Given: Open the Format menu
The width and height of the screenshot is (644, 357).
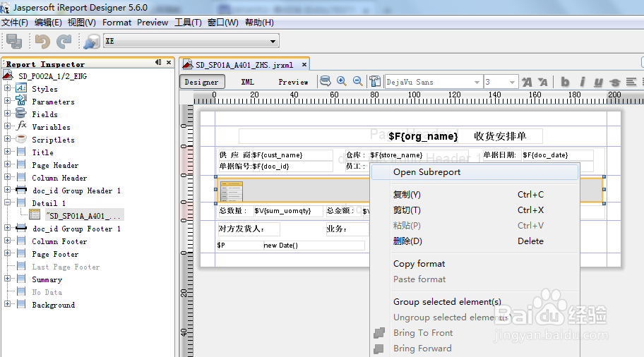Looking at the screenshot, I should (117, 23).
